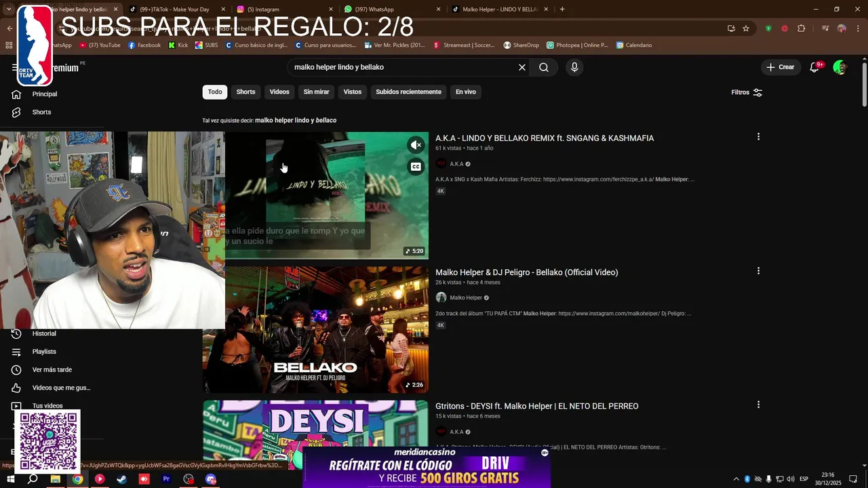Open the Calendario bookmark
This screenshot has height=488, width=868.
634,45
